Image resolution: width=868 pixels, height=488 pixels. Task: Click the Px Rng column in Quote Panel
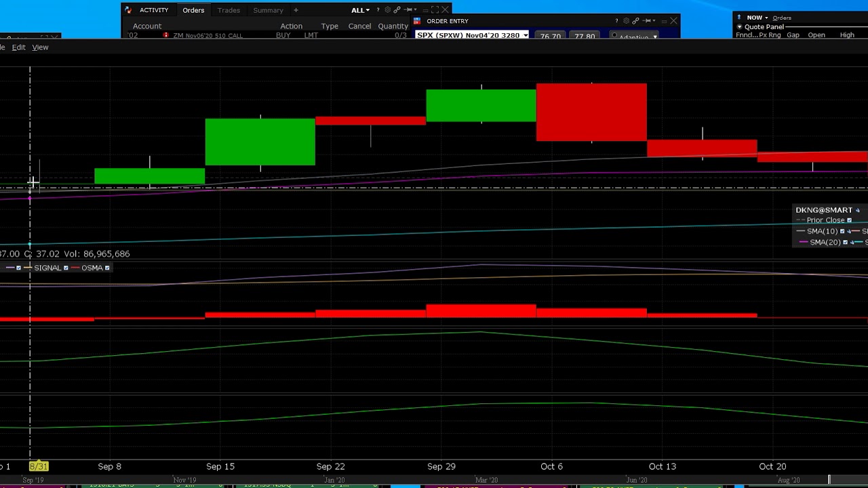[x=769, y=35]
